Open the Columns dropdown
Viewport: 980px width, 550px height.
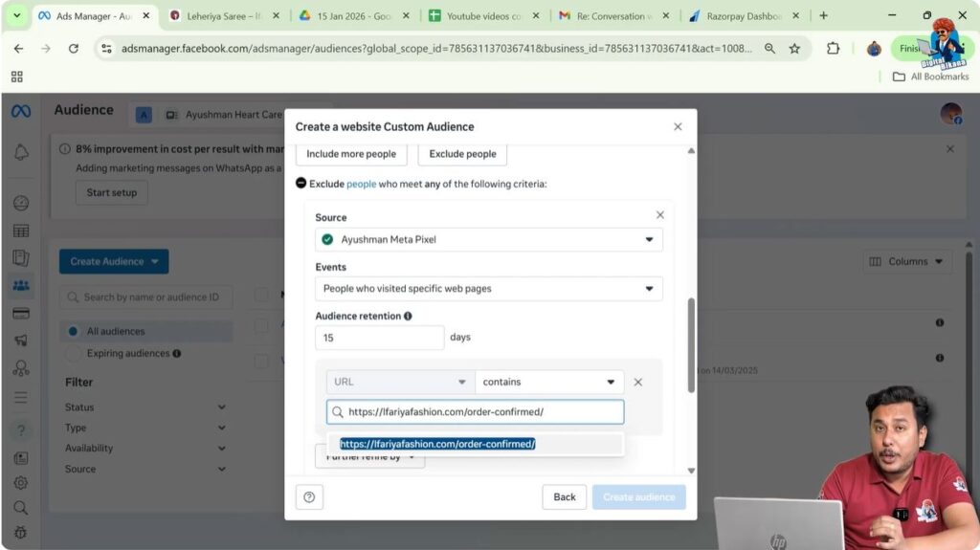pos(906,261)
